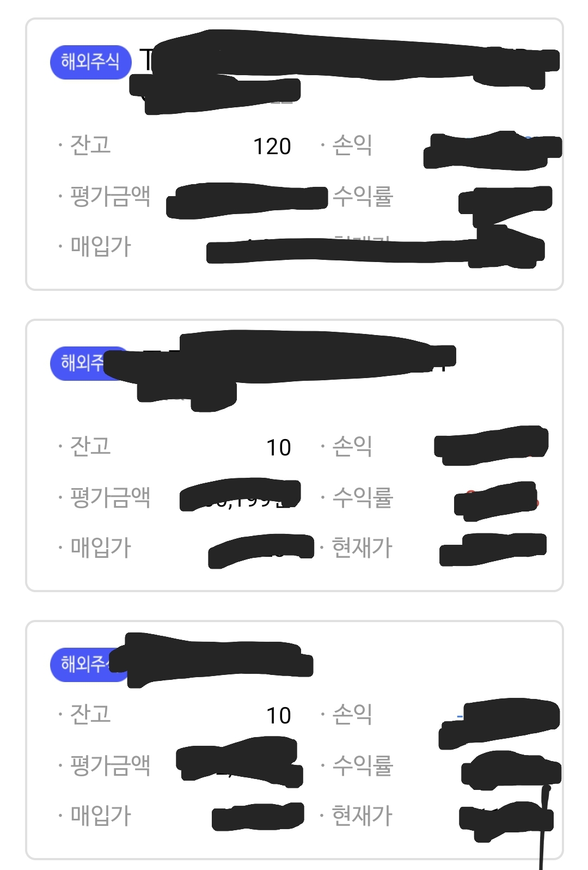Tap 현재가 label in the third holding card
Viewport: 588px width, 870px height.
pos(362,816)
